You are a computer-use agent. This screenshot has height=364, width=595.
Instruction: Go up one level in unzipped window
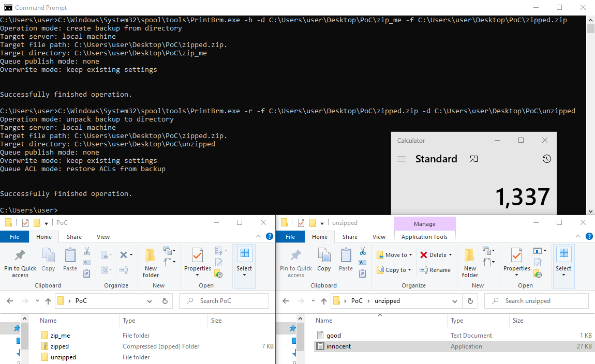click(x=324, y=301)
